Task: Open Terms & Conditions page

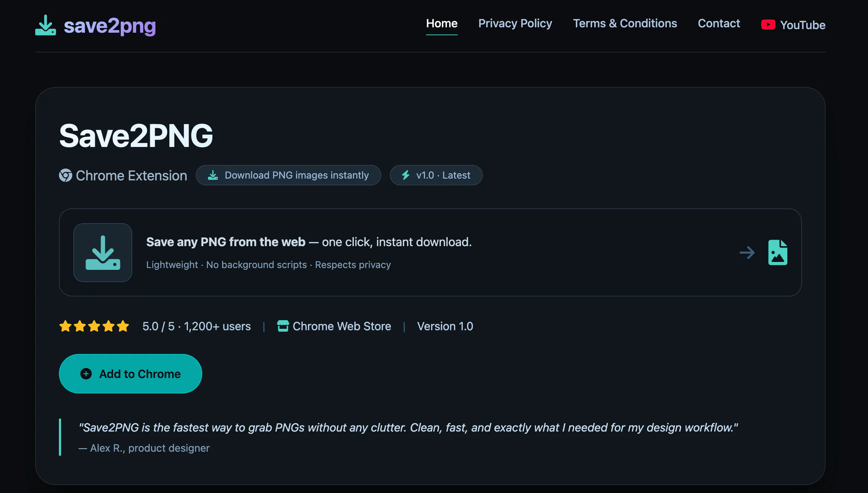Action: (x=625, y=23)
